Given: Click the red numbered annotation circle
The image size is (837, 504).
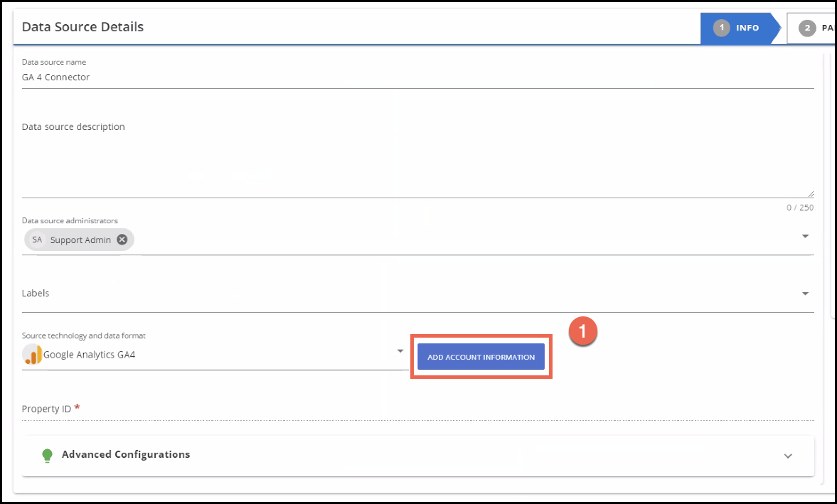Looking at the screenshot, I should pyautogui.click(x=582, y=332).
